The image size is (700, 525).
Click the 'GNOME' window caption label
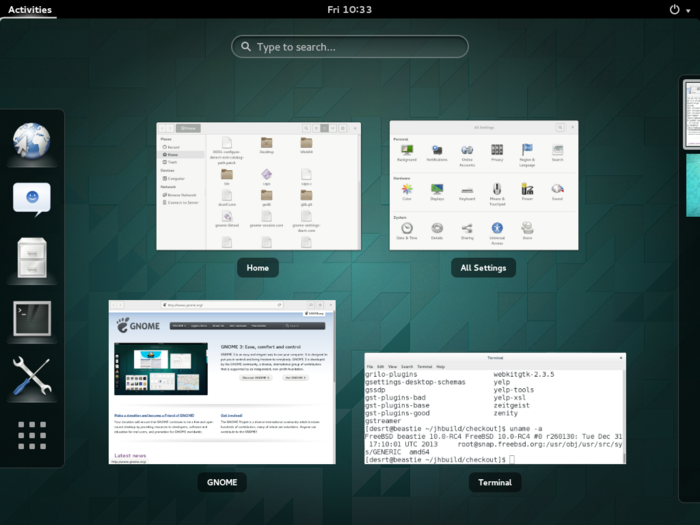tap(222, 482)
